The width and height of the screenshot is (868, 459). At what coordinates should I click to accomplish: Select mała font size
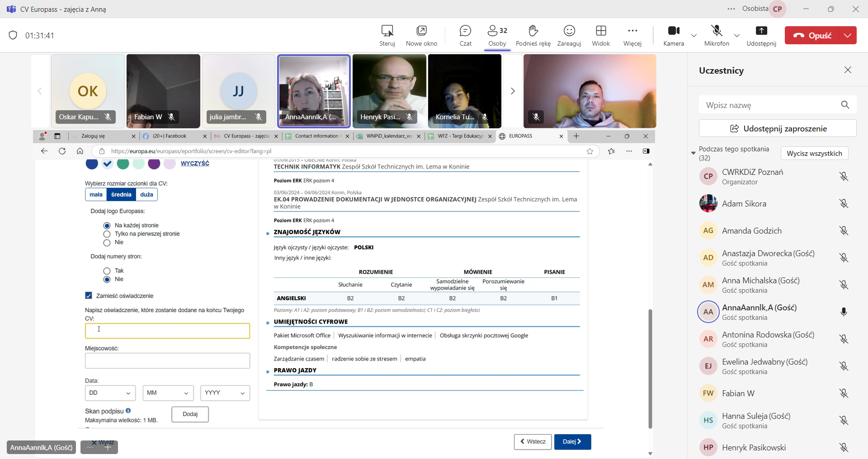tap(96, 195)
